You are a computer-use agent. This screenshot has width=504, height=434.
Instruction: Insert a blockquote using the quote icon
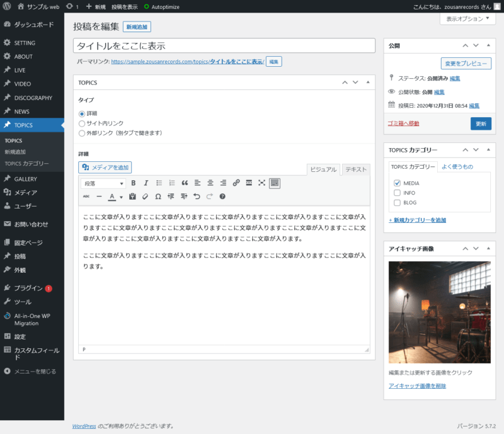point(185,183)
